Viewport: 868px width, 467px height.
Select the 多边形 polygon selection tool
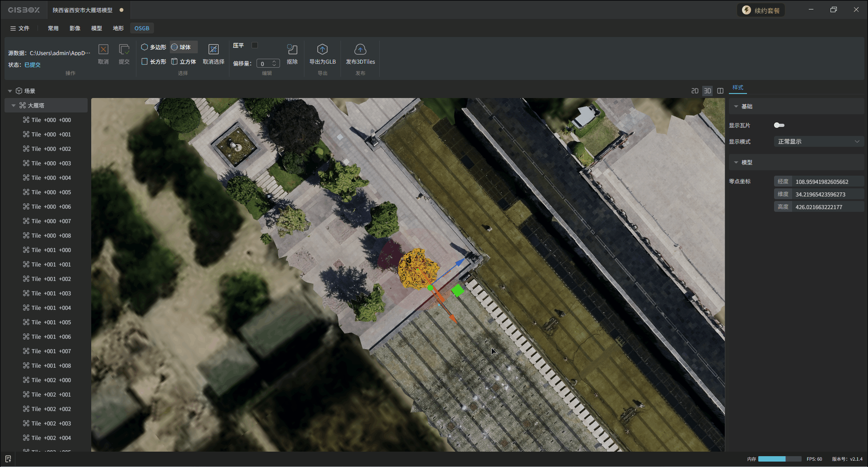tap(154, 47)
